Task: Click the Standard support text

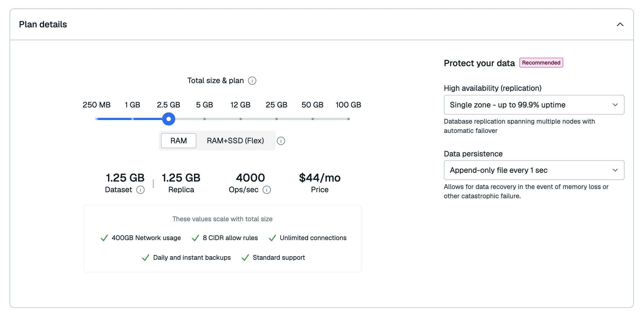Action: click(279, 258)
